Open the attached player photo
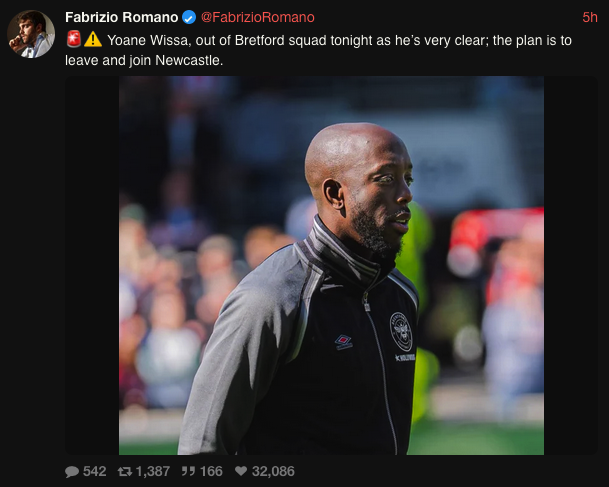The image size is (609, 487). [331, 265]
